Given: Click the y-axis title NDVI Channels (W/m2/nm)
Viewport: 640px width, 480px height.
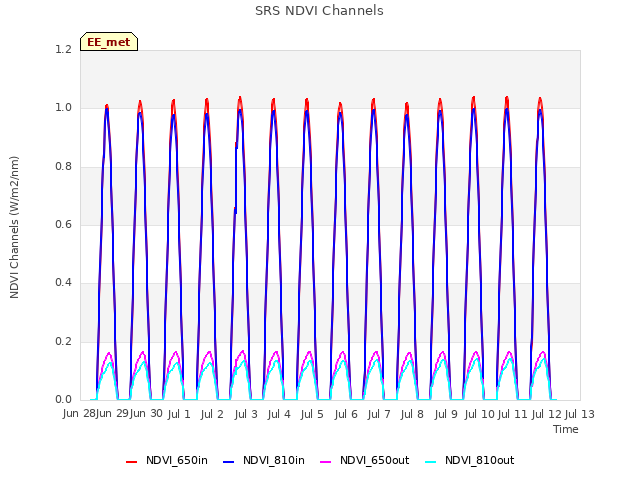Looking at the screenshot, I should coord(14,227).
